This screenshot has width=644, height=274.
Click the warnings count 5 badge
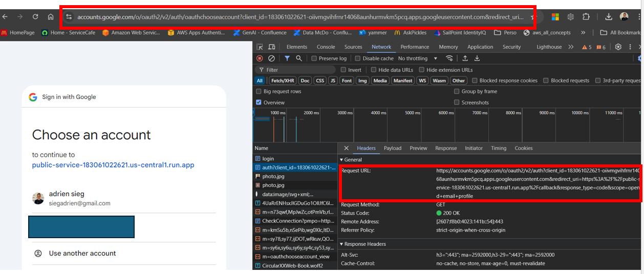tap(587, 47)
